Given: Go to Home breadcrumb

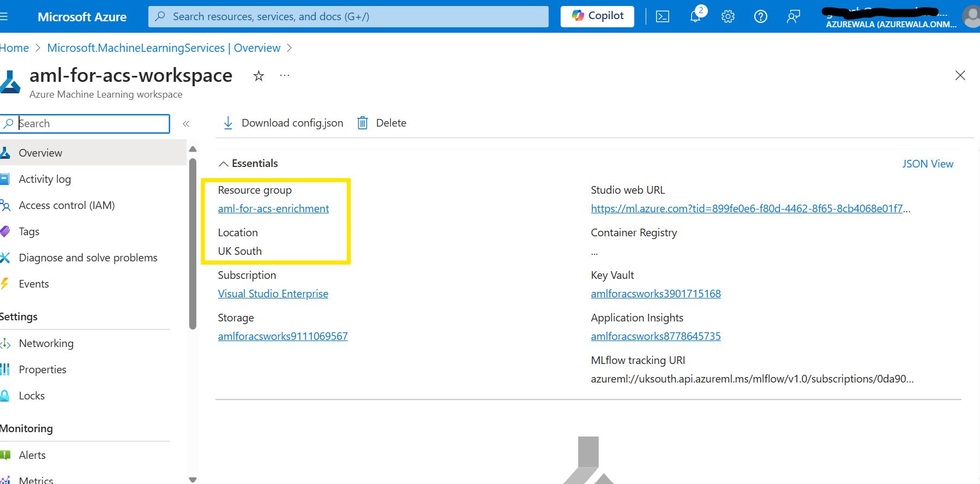Looking at the screenshot, I should [x=14, y=48].
